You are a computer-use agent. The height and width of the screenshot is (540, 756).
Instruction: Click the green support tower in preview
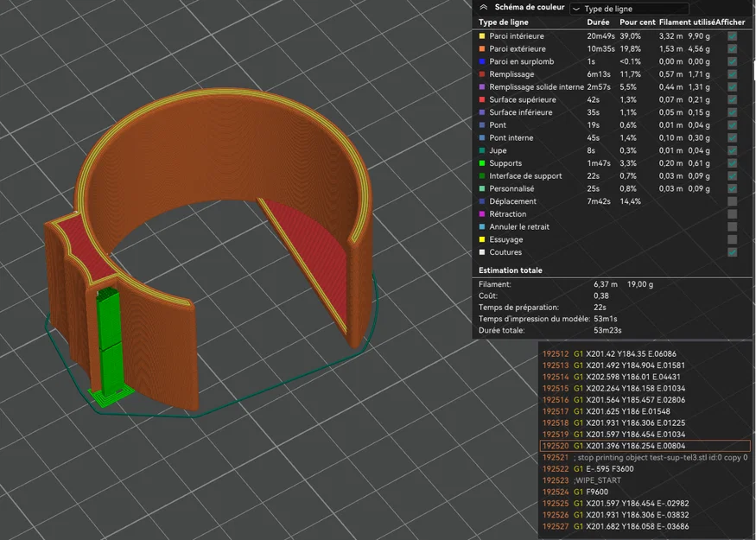[110, 342]
